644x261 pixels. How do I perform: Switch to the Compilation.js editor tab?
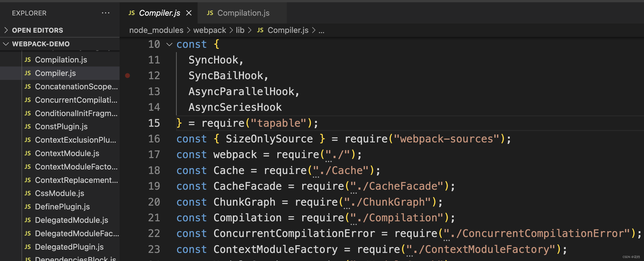coord(242,13)
